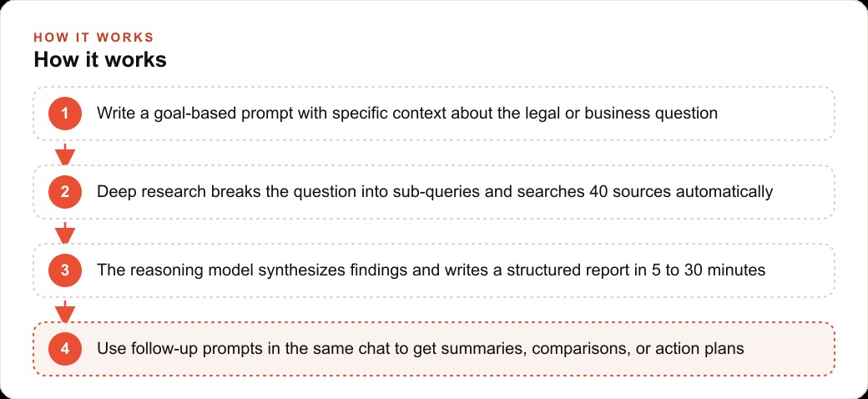Screen dimensions: 868x399
Task: Click the arrow between steps 2 and 3
Action: (65, 232)
